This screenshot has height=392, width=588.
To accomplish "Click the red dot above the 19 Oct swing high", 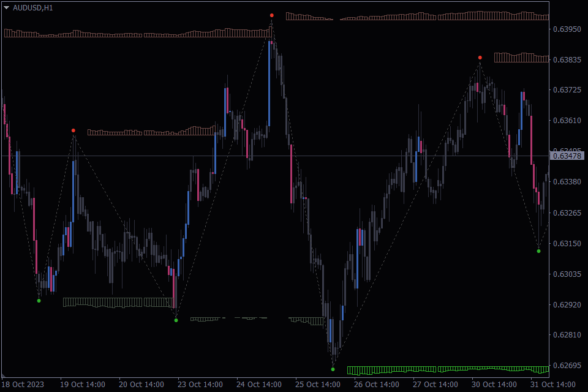I will [x=73, y=130].
